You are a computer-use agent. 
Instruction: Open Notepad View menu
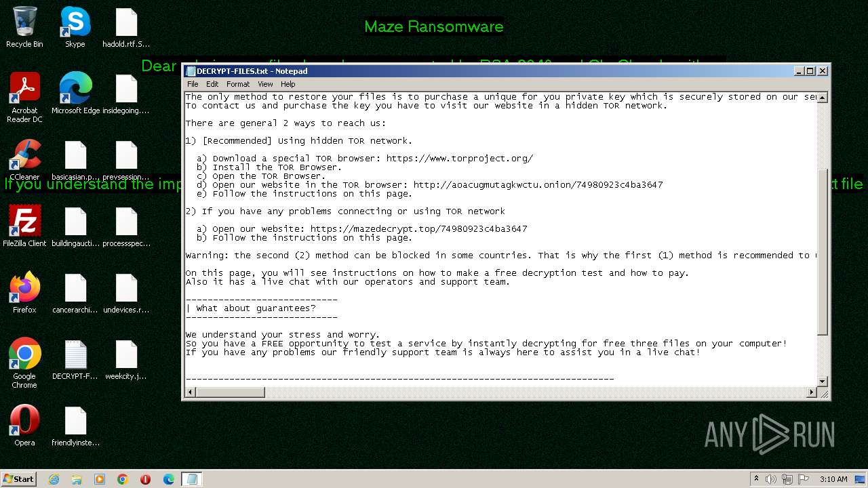265,84
